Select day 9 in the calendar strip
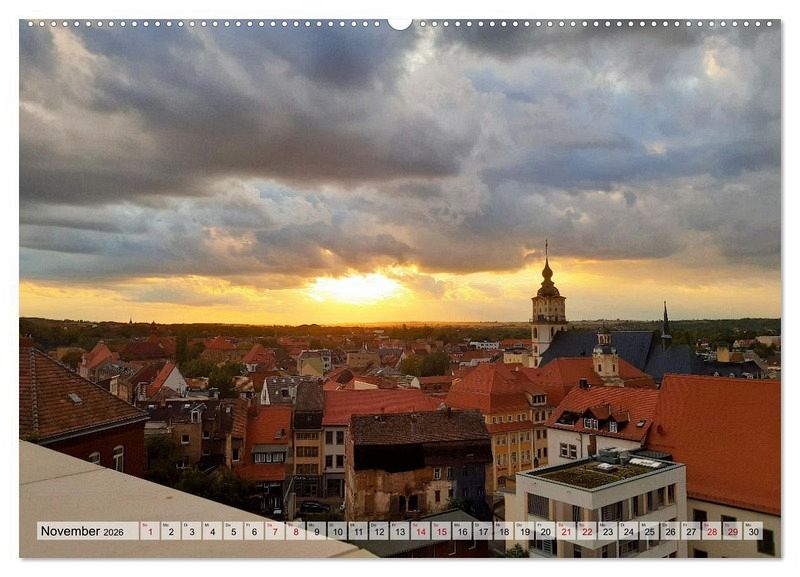Image resolution: width=800 pixels, height=577 pixels. [x=316, y=531]
